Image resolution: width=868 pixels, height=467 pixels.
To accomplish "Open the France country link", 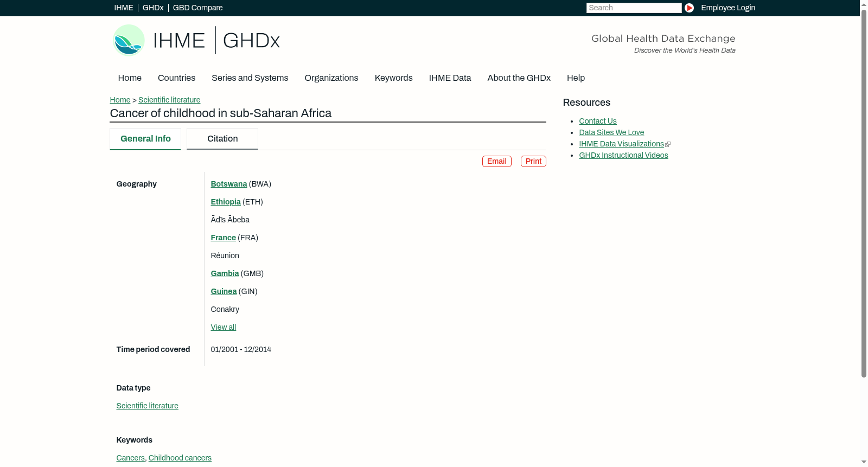I will coord(223,238).
